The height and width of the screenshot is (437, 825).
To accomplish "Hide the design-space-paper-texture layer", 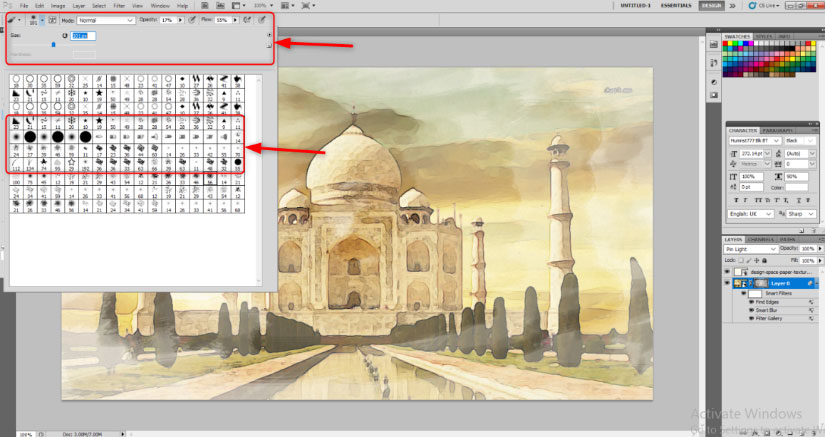I will click(727, 271).
